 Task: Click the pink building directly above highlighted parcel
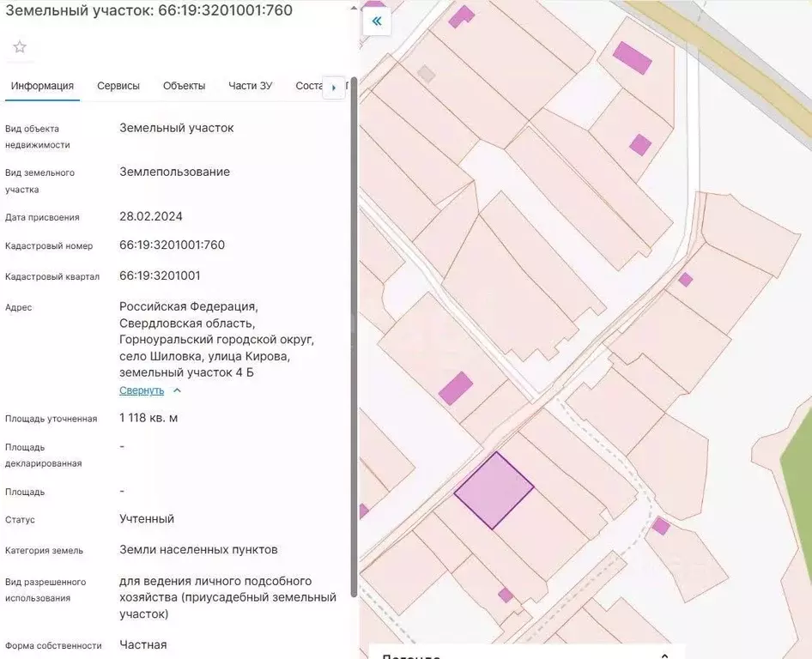tap(456, 388)
